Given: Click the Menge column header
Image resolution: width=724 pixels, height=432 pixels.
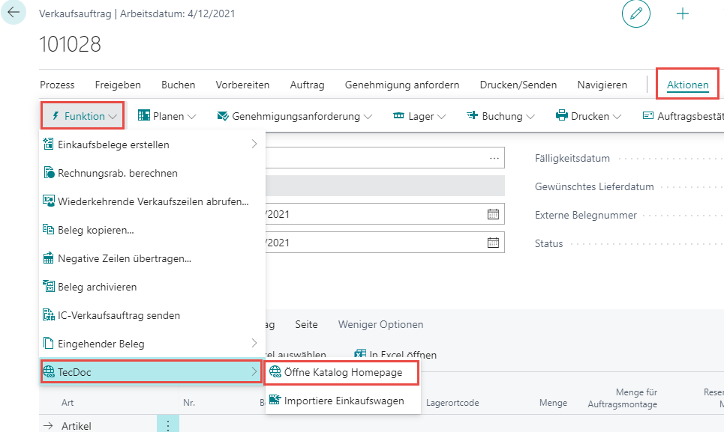Looking at the screenshot, I should pos(553,403).
